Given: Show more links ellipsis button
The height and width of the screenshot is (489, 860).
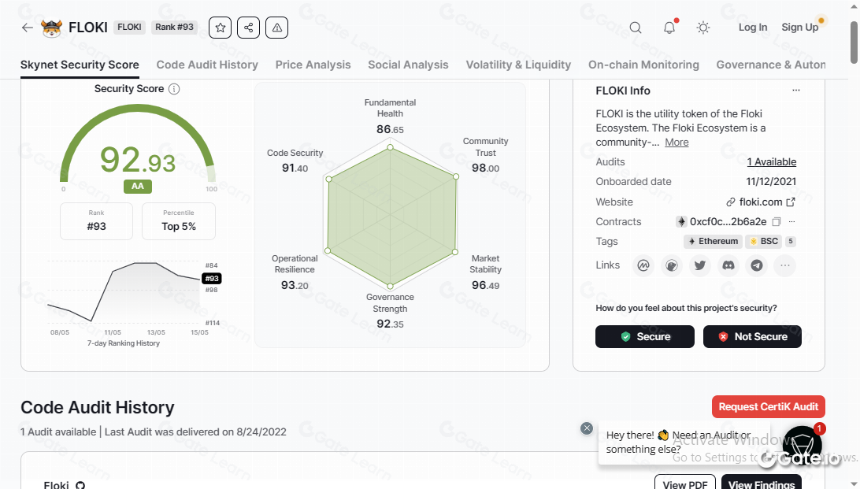Looking at the screenshot, I should coord(785,265).
